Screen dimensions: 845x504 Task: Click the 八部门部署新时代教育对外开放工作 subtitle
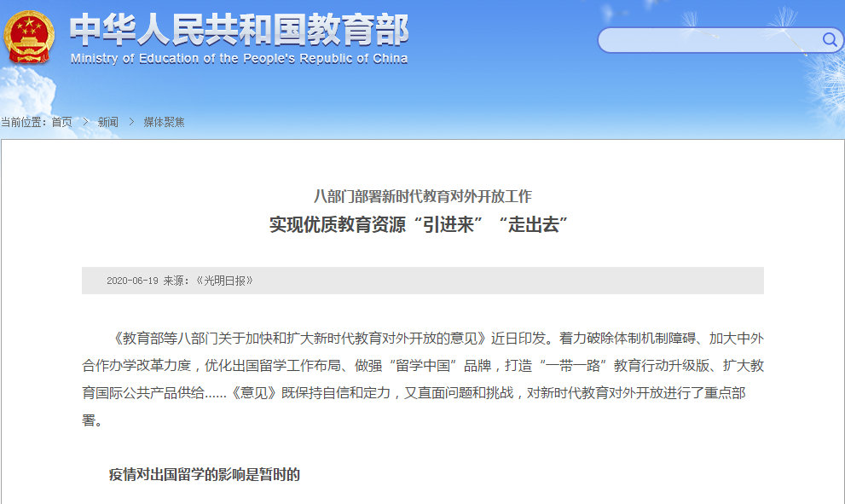[422, 196]
